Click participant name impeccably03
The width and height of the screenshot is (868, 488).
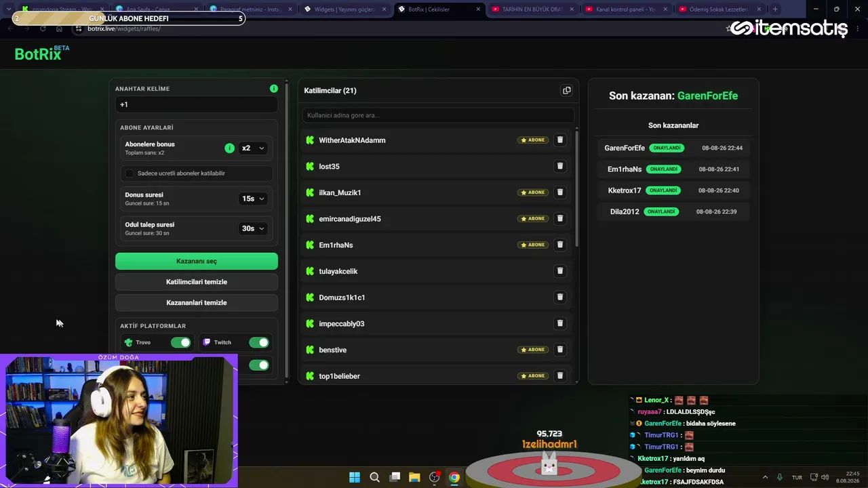pos(342,324)
